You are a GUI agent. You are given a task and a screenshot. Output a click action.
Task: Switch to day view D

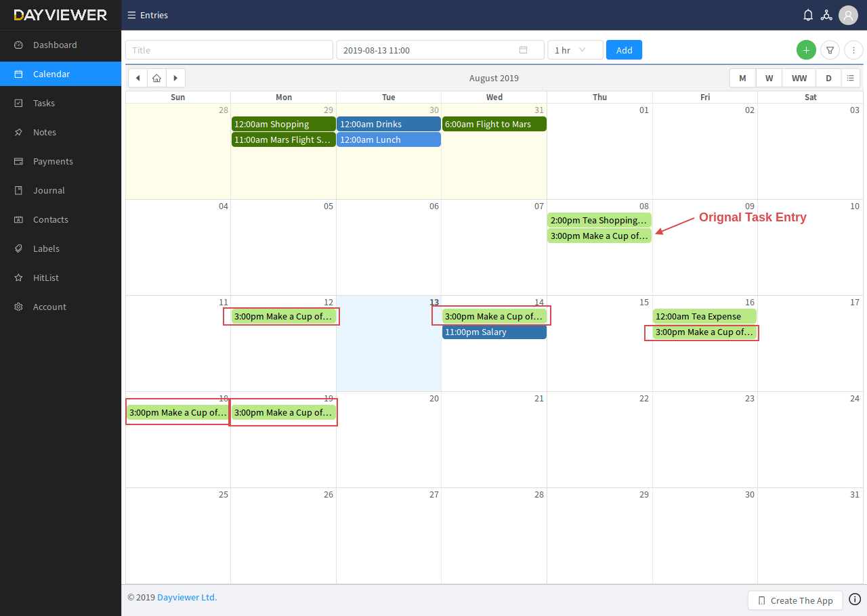[x=828, y=78]
